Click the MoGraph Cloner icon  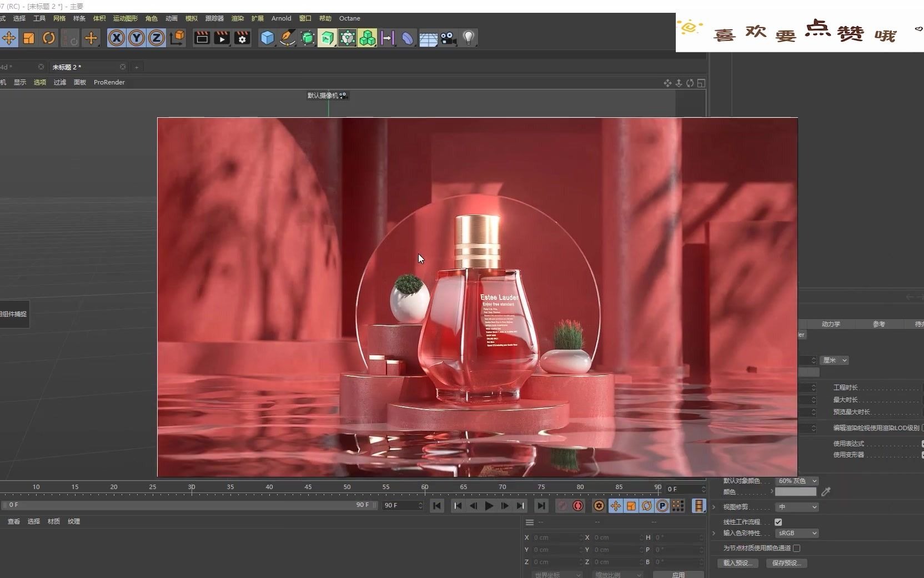click(348, 38)
